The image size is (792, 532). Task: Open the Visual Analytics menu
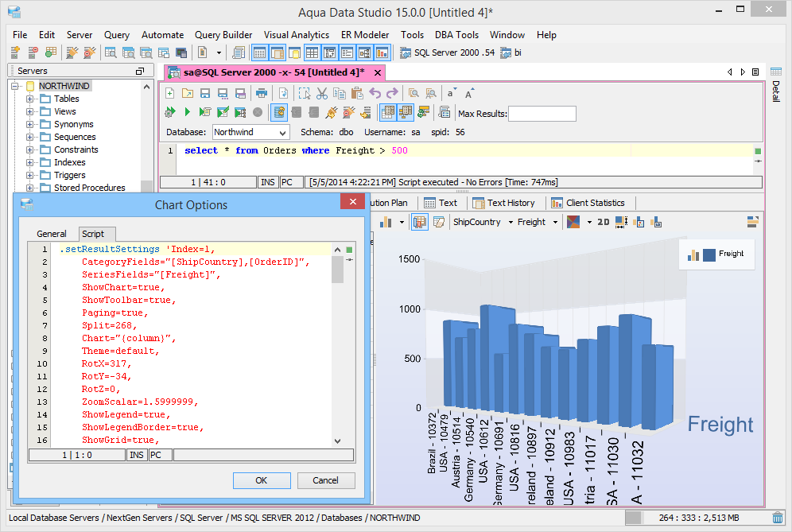[x=297, y=35]
